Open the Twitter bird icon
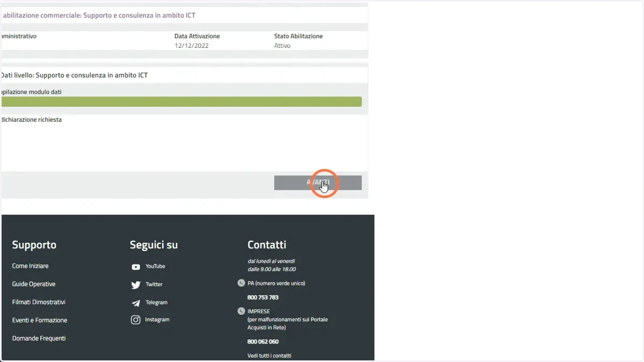Screen dimensions: 644x362 [136, 285]
